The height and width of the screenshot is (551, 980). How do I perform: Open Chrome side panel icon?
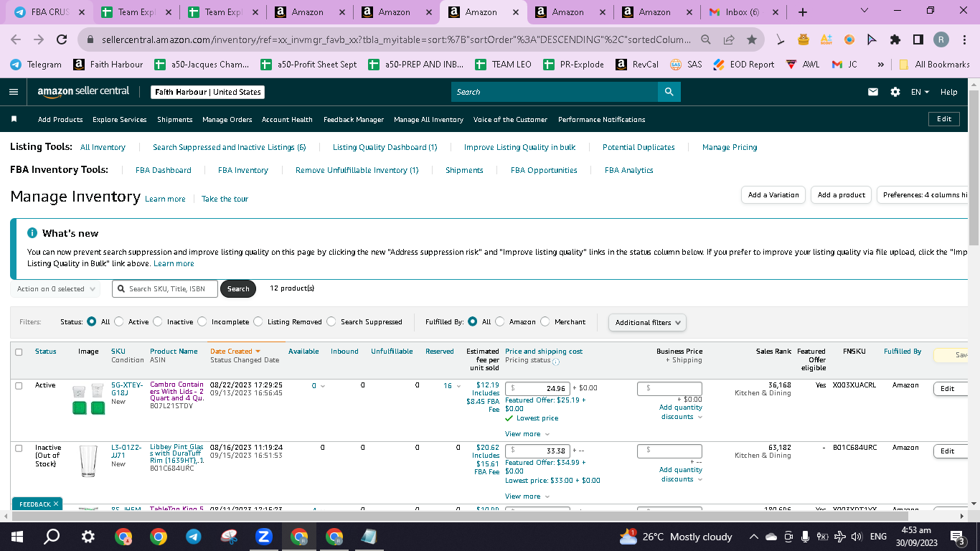click(918, 39)
